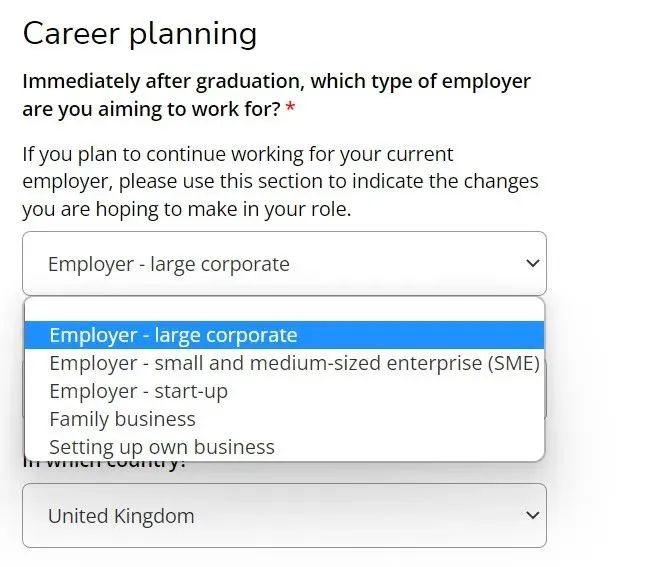The width and height of the screenshot is (669, 567).
Task: Select Employer - small and medium-sized enterprise (SME)
Action: click(x=294, y=363)
